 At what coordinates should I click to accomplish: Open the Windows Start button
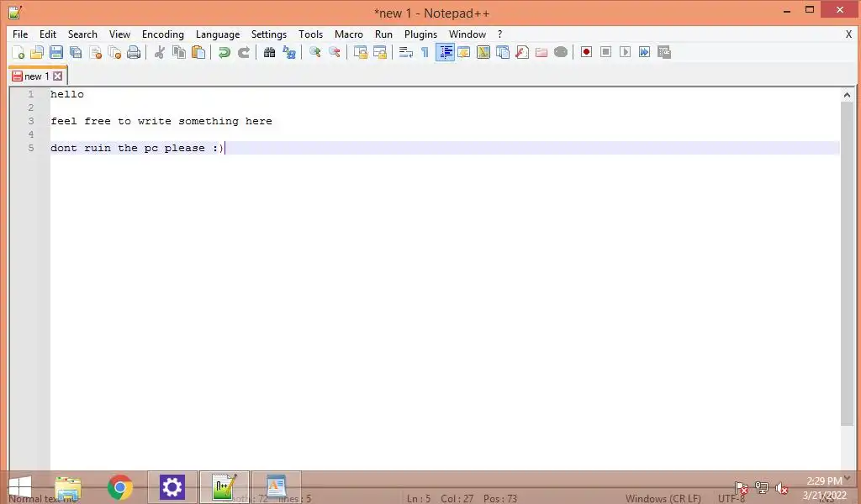coord(20,487)
